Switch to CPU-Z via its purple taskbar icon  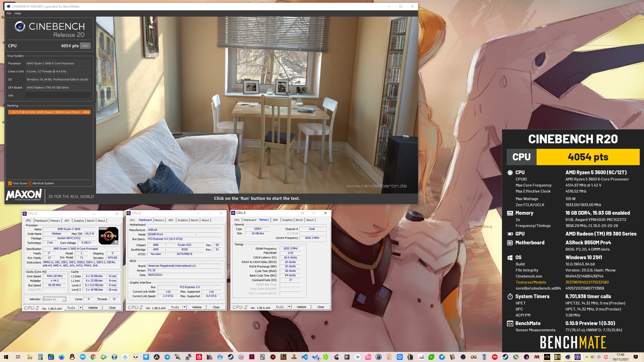coord(578,357)
